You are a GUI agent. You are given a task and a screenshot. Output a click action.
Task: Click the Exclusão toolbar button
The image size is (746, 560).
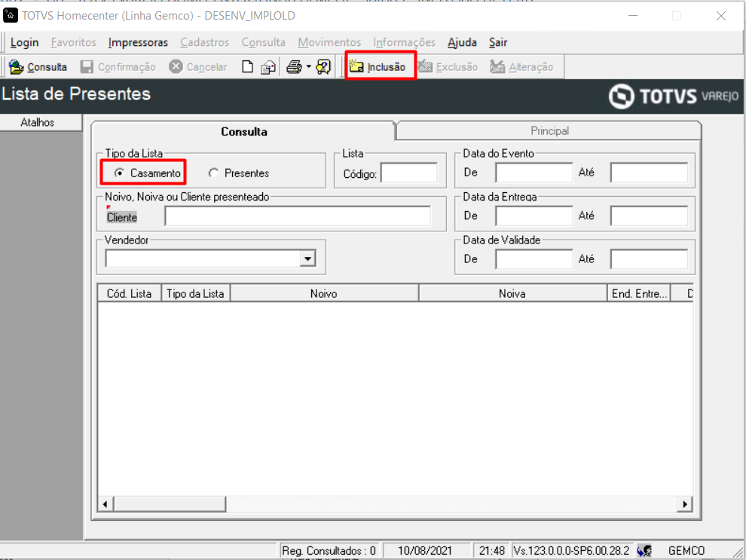[448, 67]
